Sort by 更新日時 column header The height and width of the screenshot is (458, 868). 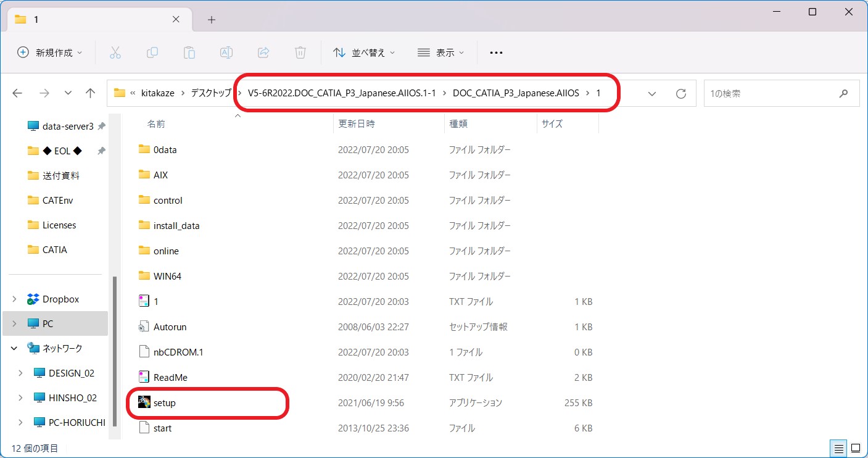point(357,123)
